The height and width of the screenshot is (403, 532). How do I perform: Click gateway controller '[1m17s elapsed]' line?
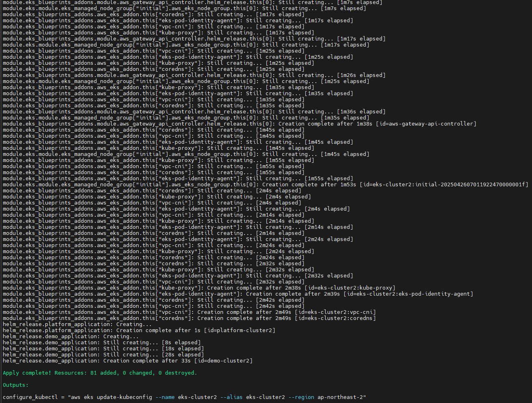[194, 38]
